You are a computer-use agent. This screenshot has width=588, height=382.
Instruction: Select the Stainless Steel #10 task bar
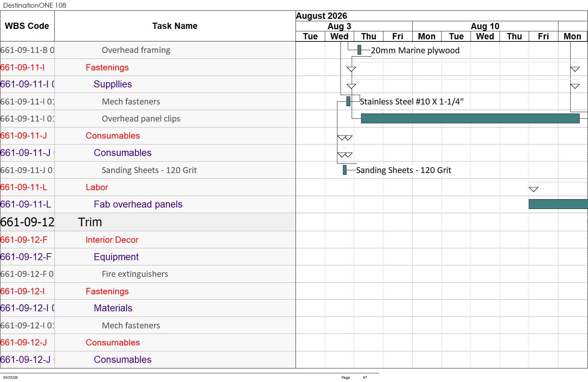click(x=348, y=101)
